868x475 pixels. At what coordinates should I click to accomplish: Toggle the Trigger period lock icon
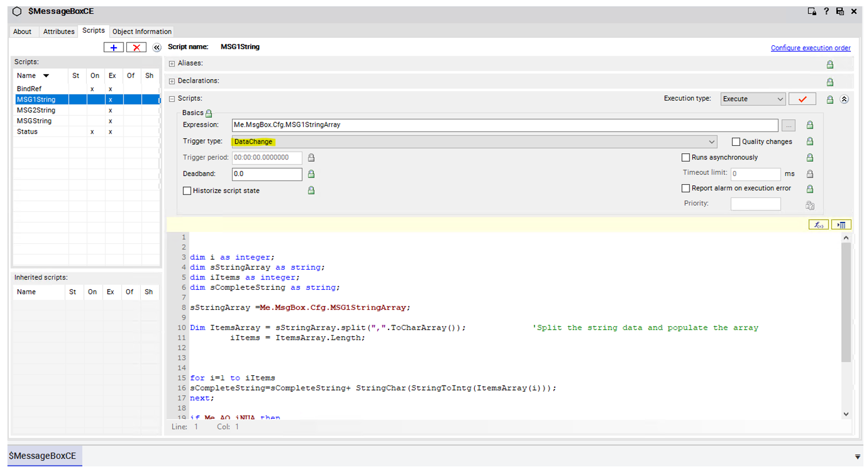pyautogui.click(x=311, y=157)
